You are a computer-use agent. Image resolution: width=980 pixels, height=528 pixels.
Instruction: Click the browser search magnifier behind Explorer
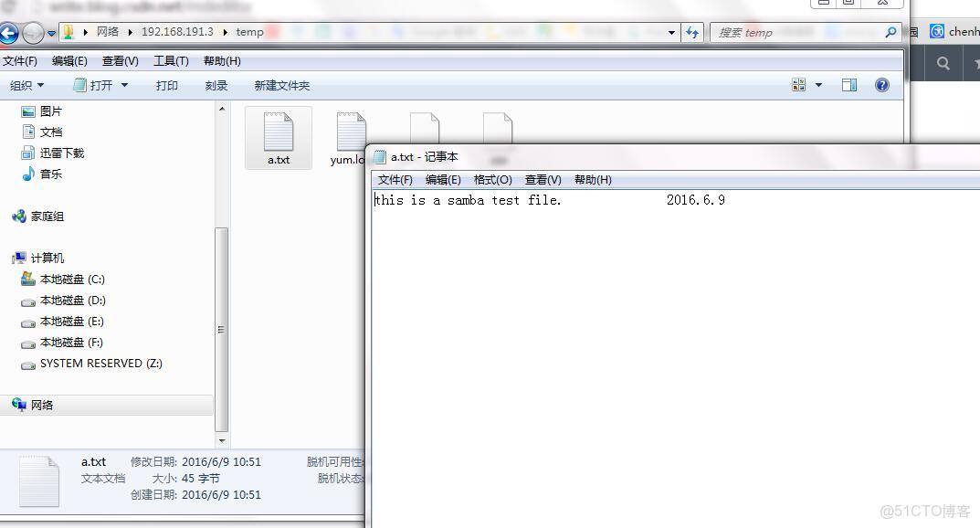tap(943, 63)
